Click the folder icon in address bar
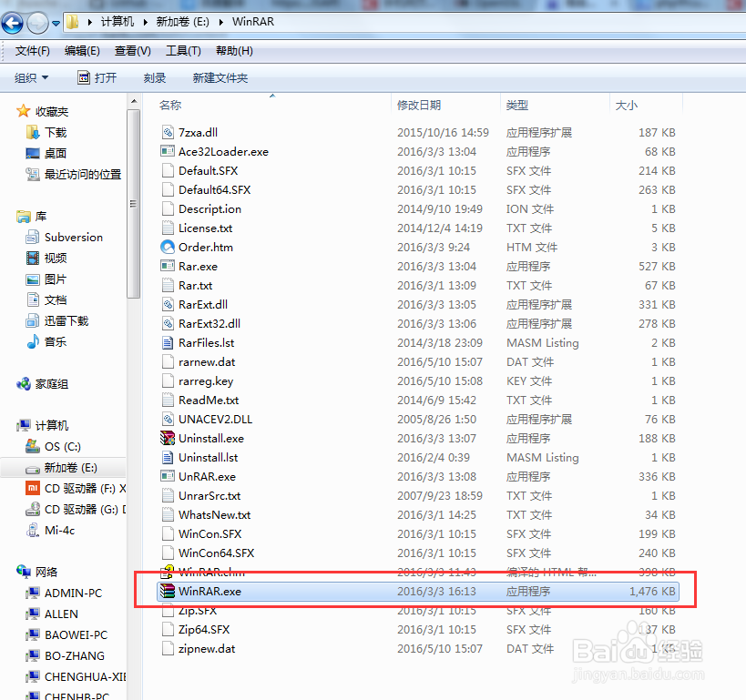The height and width of the screenshot is (700, 746). point(72,22)
